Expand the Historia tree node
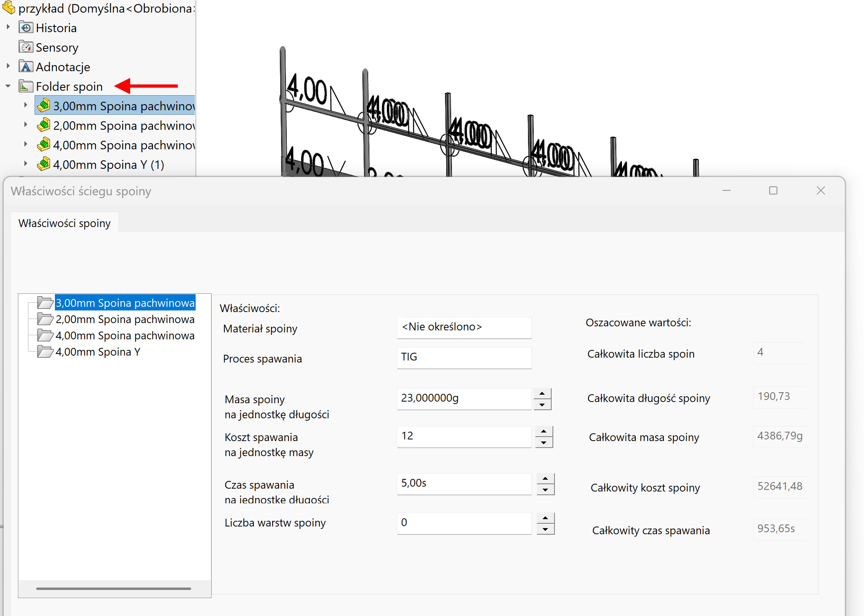The width and height of the screenshot is (864, 616). point(8,27)
